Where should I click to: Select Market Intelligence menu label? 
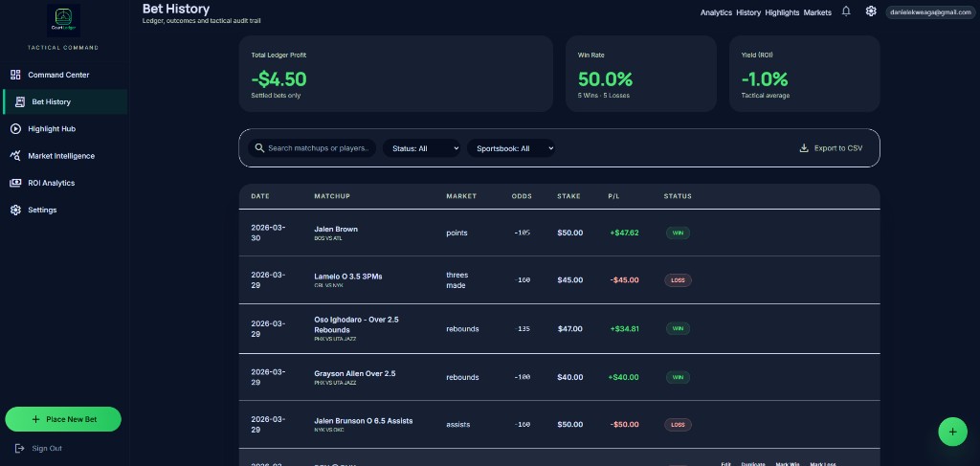(x=61, y=156)
